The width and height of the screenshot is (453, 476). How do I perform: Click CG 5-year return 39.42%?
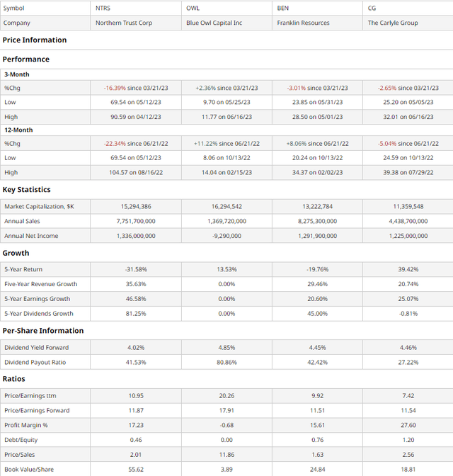coord(408,269)
